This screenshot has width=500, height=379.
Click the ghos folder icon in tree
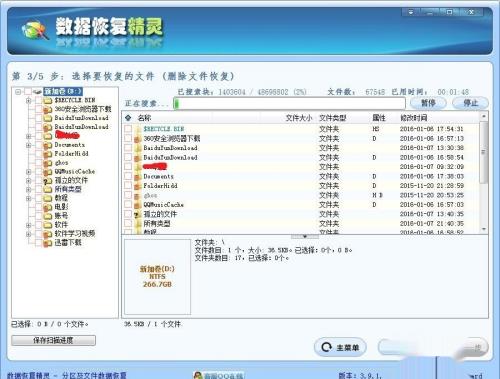pos(48,163)
